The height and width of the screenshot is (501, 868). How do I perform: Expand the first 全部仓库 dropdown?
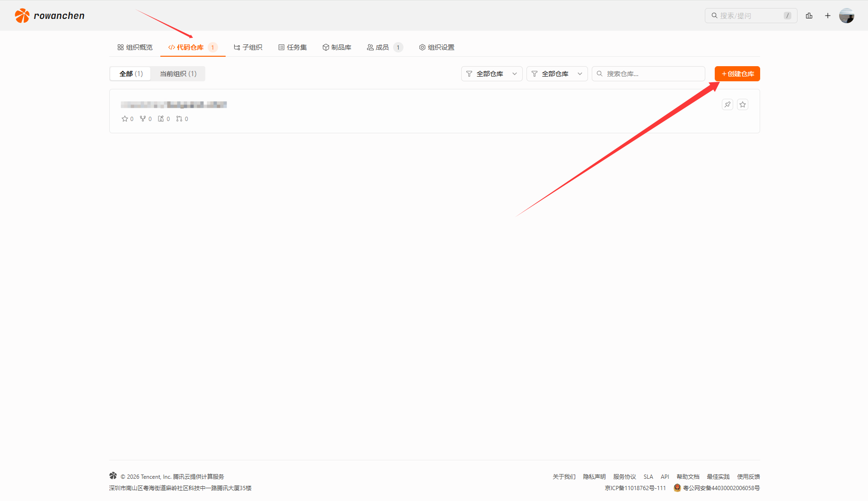tap(491, 74)
